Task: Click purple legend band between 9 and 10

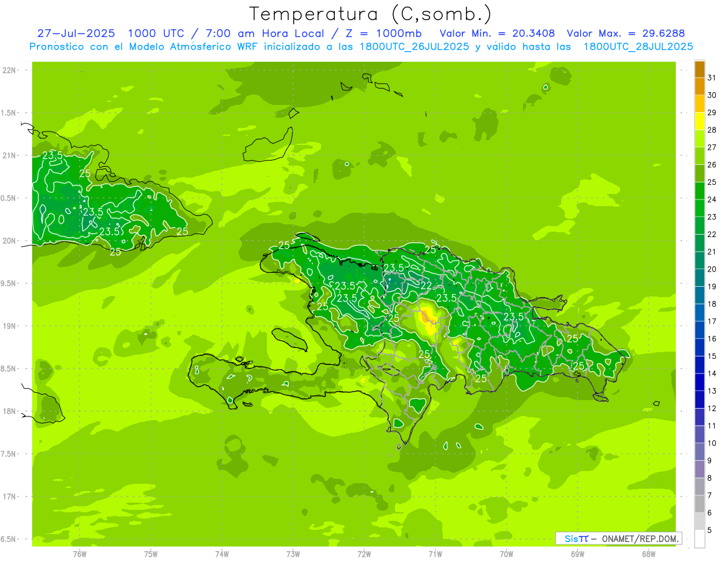Action: (x=699, y=452)
